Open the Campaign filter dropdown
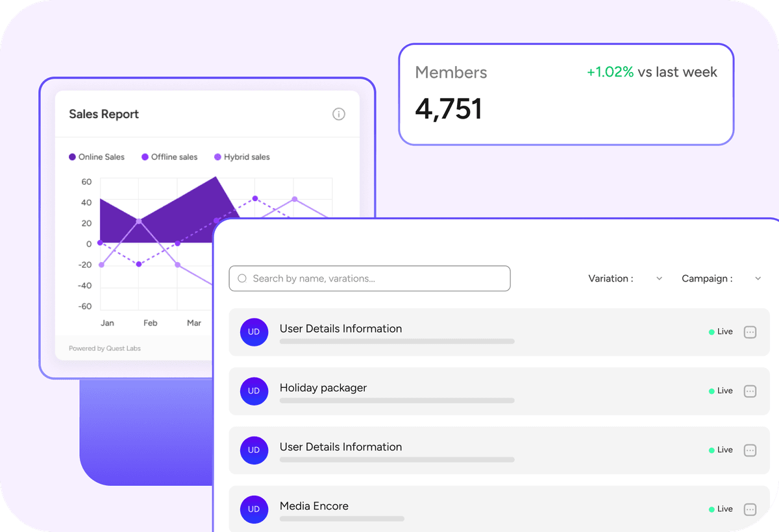The image size is (779, 532). click(721, 278)
